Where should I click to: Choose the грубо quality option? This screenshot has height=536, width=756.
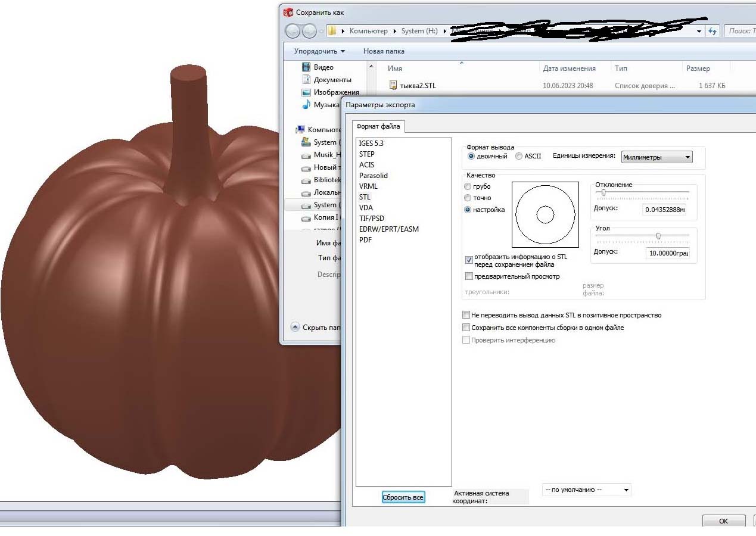tap(468, 186)
